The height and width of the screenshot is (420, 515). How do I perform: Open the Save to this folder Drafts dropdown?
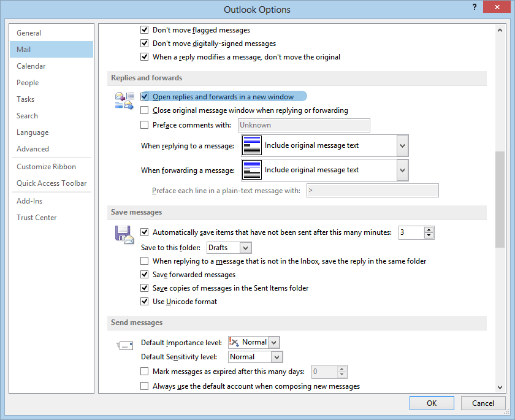(245, 248)
